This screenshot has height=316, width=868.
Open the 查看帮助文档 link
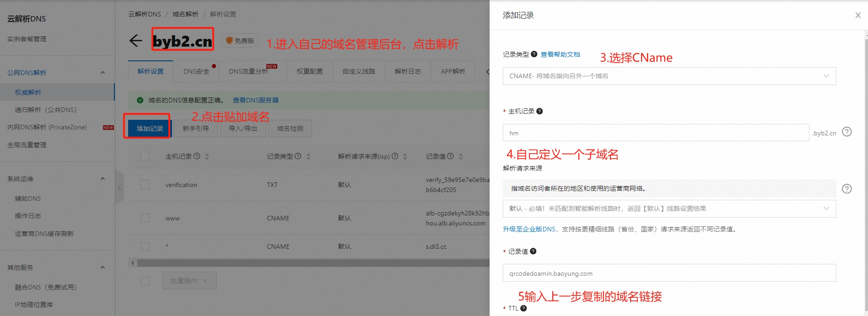[x=560, y=54]
